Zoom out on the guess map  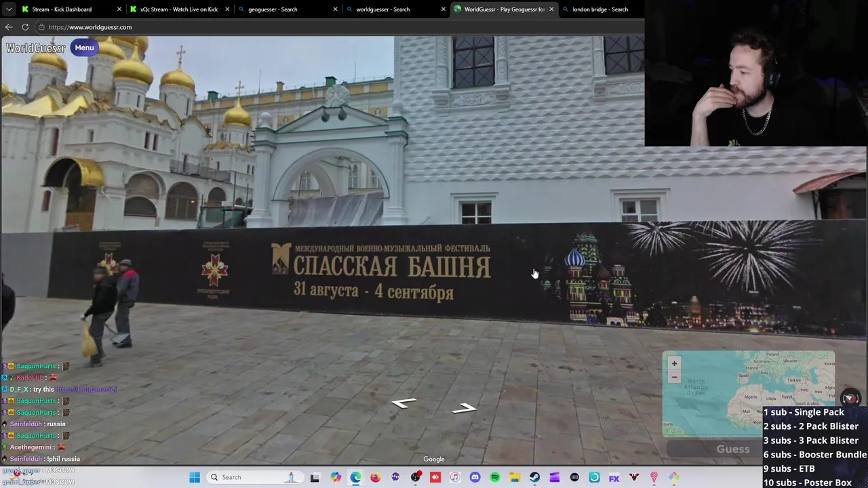(674, 377)
